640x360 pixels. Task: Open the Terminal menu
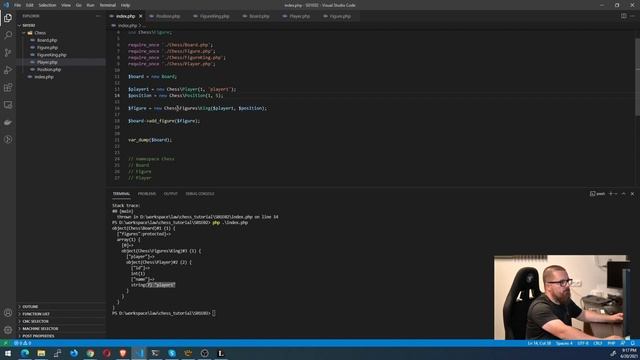(x=108, y=5)
